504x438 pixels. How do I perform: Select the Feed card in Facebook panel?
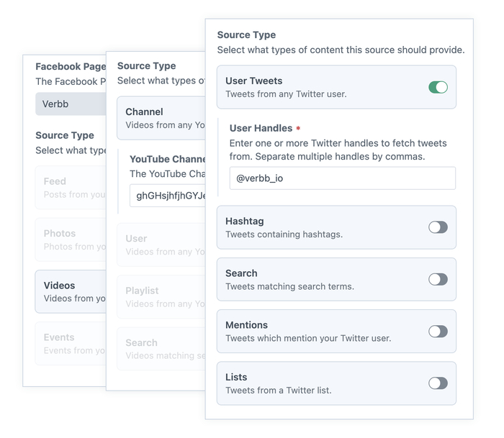tap(71, 188)
